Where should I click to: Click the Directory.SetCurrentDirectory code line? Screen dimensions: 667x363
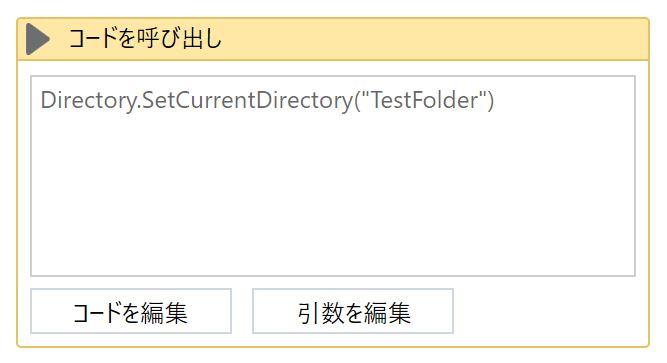(x=267, y=100)
